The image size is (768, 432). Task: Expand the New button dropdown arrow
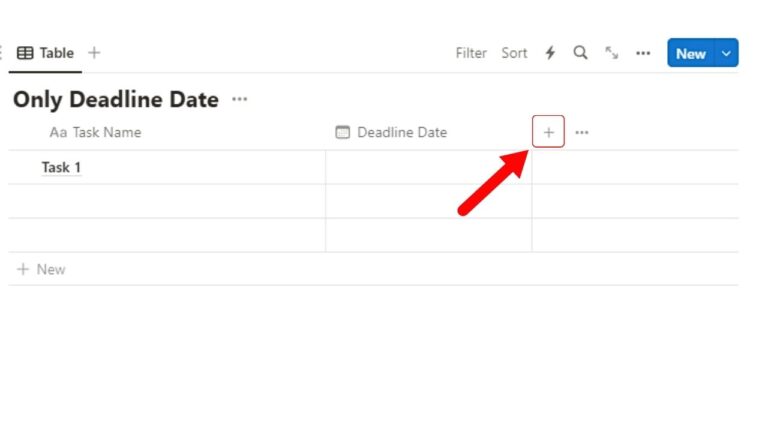(x=726, y=53)
